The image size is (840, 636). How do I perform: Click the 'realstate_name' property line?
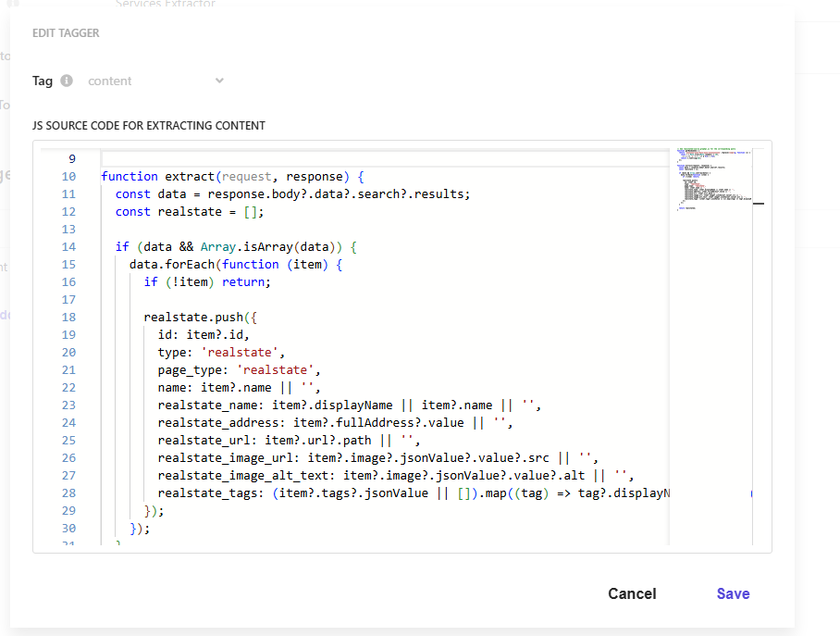tap(350, 405)
